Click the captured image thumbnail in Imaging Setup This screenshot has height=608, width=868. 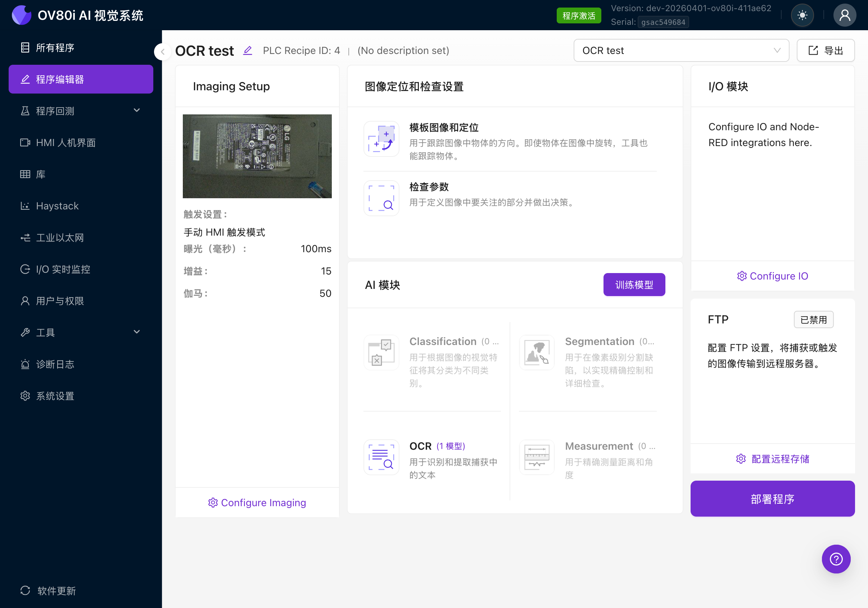(x=257, y=156)
